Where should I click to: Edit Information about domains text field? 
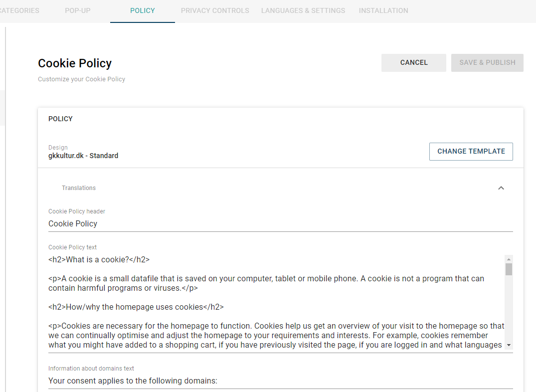pyautogui.click(x=281, y=381)
